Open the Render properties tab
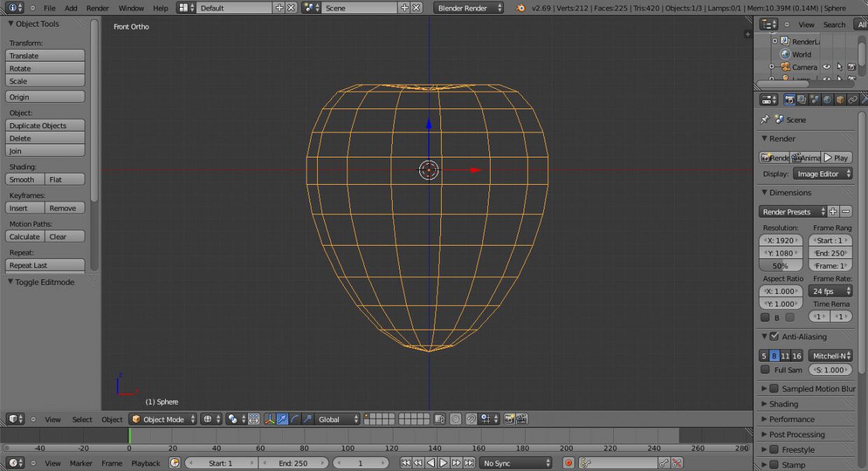Image resolution: width=868 pixels, height=471 pixels. click(790, 100)
